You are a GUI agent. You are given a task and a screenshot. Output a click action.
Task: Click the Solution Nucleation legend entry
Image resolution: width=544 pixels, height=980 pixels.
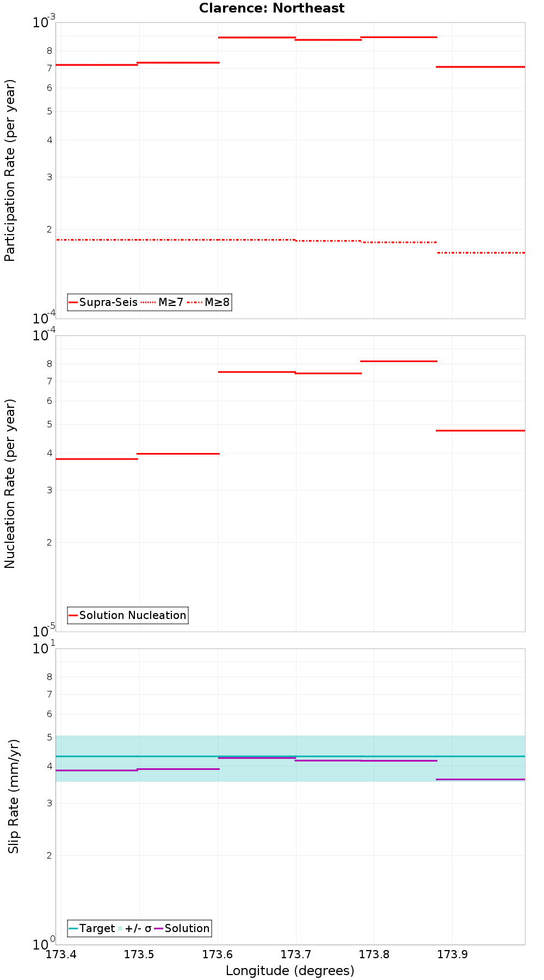point(128,615)
